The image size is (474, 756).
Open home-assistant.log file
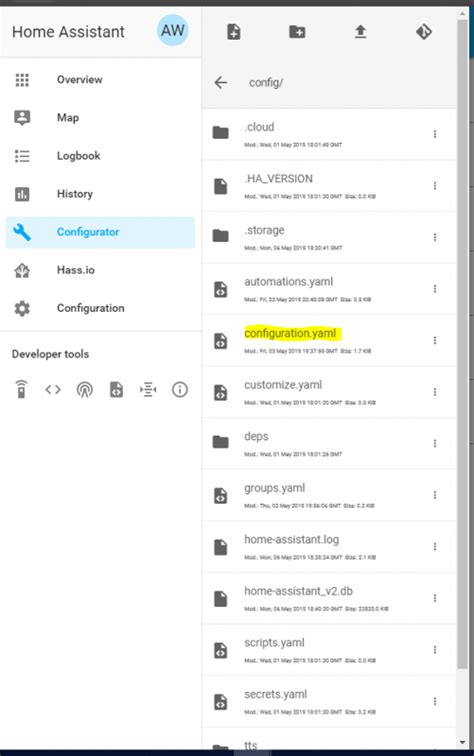click(x=329, y=547)
